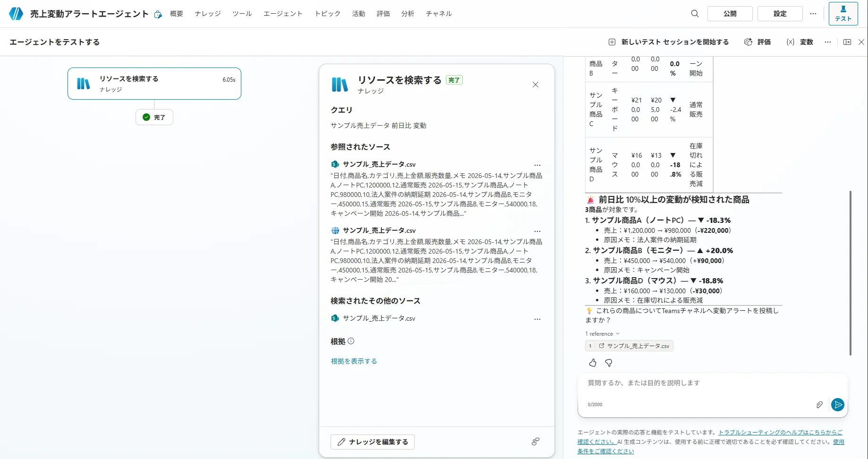Screen dimensions: 868x459
Task: Click the 0/2000 character counter
Action: click(595, 405)
